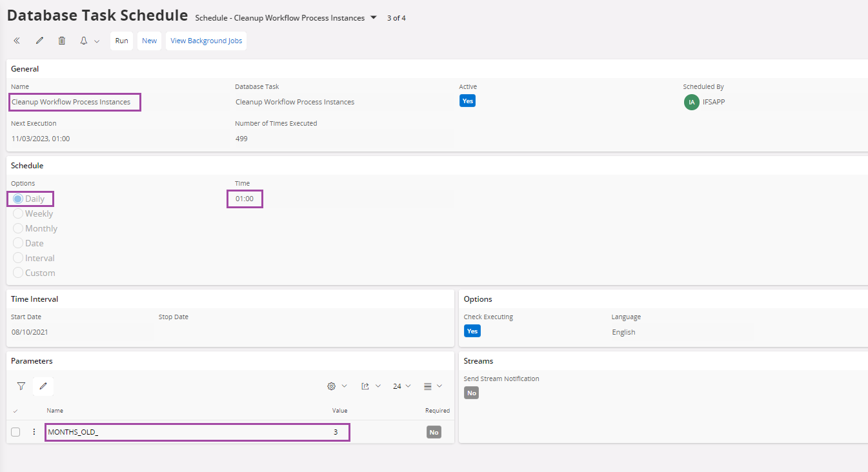Screen dimensions: 868x472
Task: Expand the schedule record selector dropdown
Action: [x=373, y=17]
